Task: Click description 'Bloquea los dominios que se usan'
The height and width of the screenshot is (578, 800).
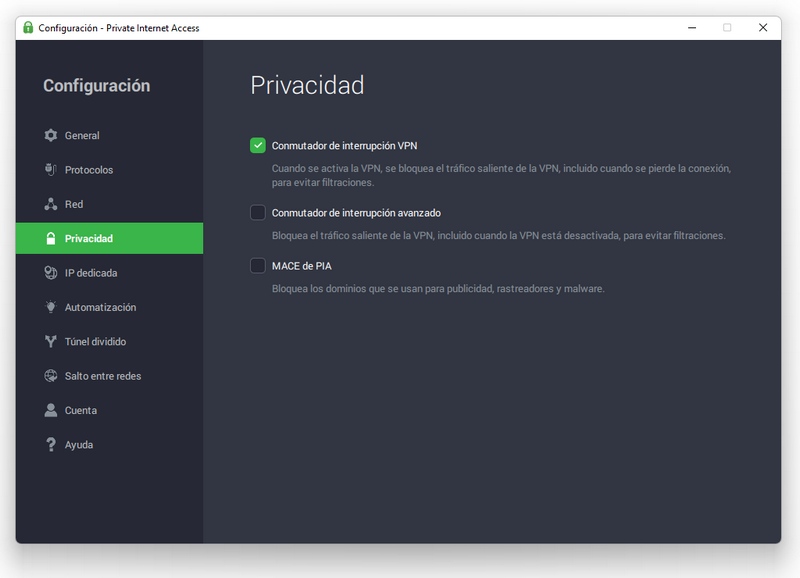Action: [x=438, y=289]
